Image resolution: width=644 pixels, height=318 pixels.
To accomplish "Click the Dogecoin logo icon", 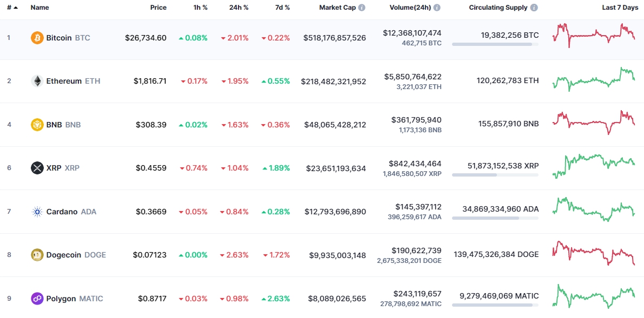I will coord(37,255).
